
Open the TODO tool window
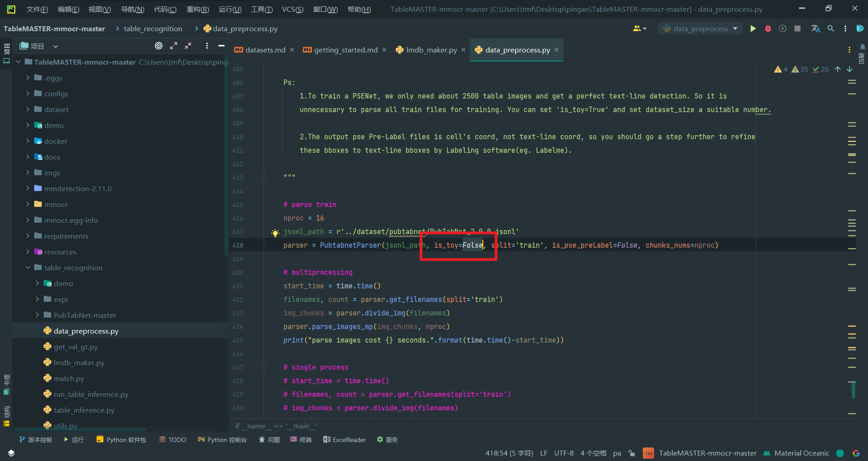point(173,439)
